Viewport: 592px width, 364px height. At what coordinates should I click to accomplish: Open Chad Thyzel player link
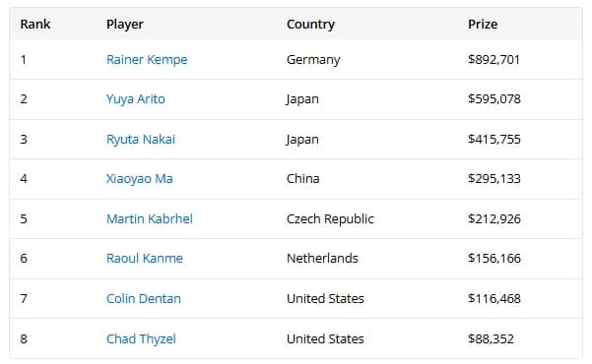point(141,338)
